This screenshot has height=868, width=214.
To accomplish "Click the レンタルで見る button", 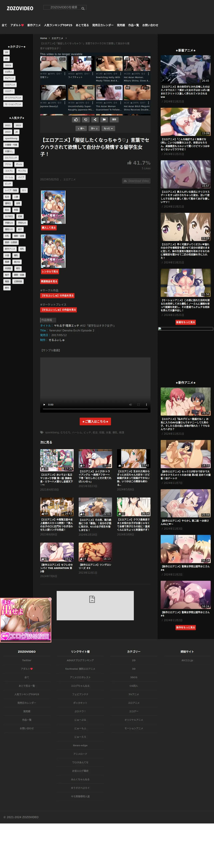I will click(50, 272).
